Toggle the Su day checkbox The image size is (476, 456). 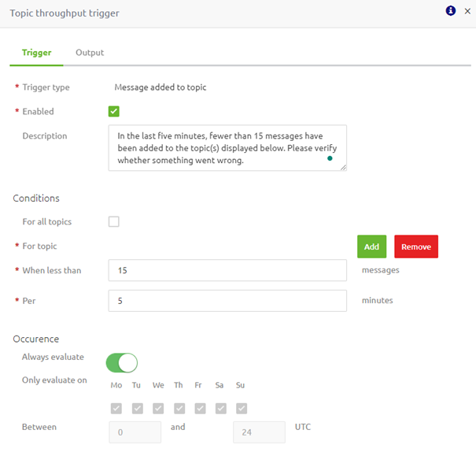pos(242,409)
